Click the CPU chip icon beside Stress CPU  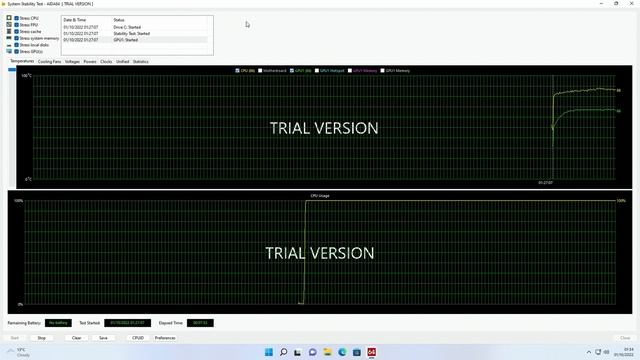pyautogui.click(x=9, y=18)
